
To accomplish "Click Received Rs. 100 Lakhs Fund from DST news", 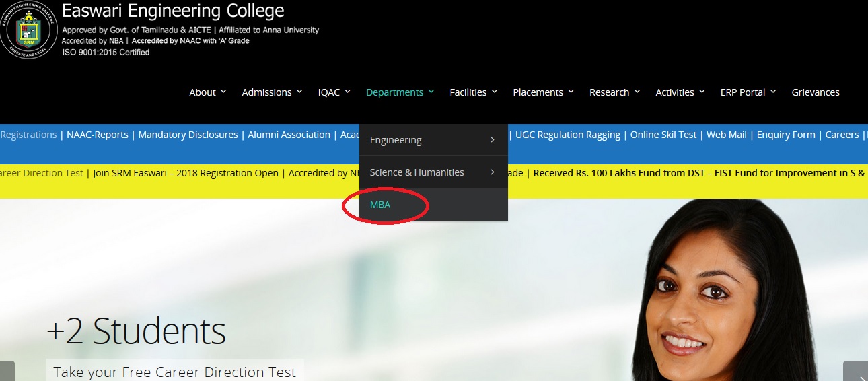I will [x=700, y=173].
